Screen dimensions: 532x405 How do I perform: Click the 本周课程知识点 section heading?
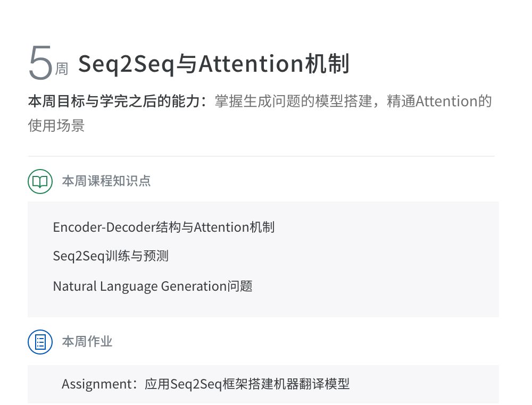106,181
